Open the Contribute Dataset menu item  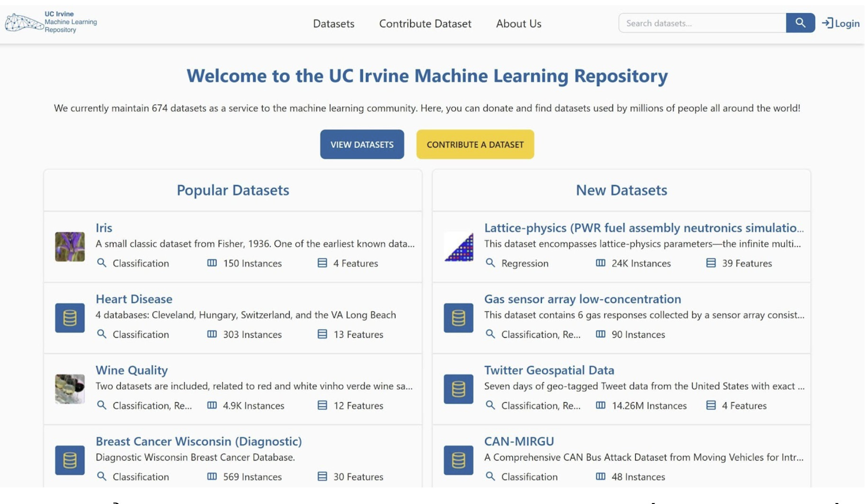425,23
